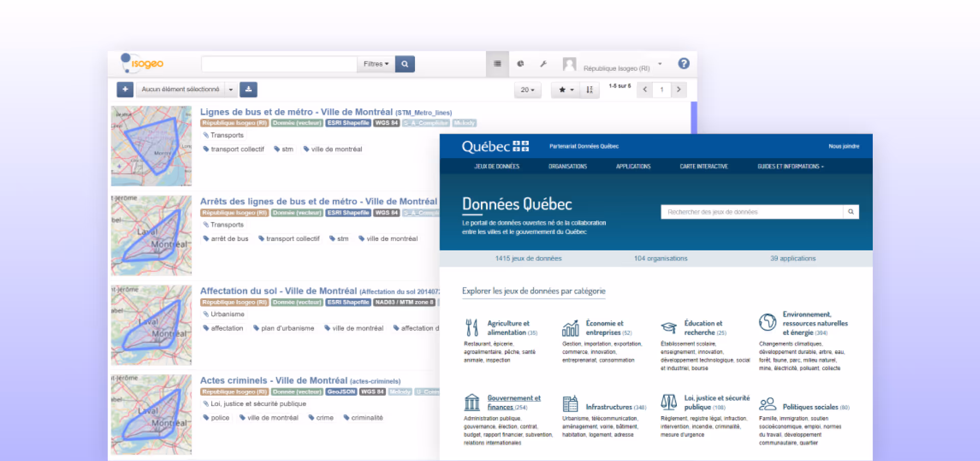Open the Filtres dropdown

[x=376, y=64]
